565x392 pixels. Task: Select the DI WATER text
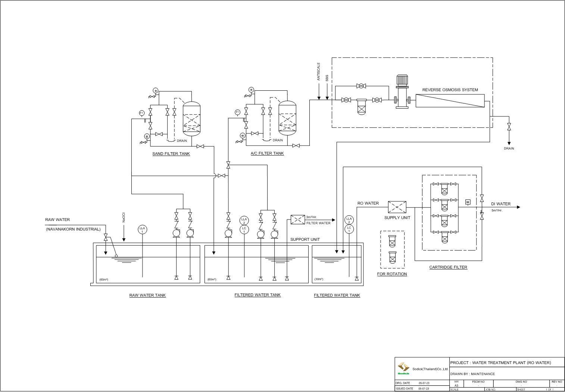click(x=501, y=204)
